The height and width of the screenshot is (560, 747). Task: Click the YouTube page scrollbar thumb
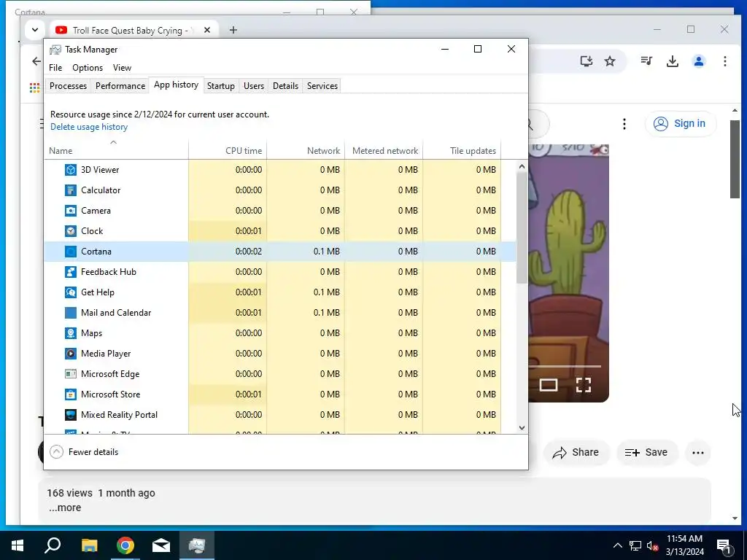(735, 159)
